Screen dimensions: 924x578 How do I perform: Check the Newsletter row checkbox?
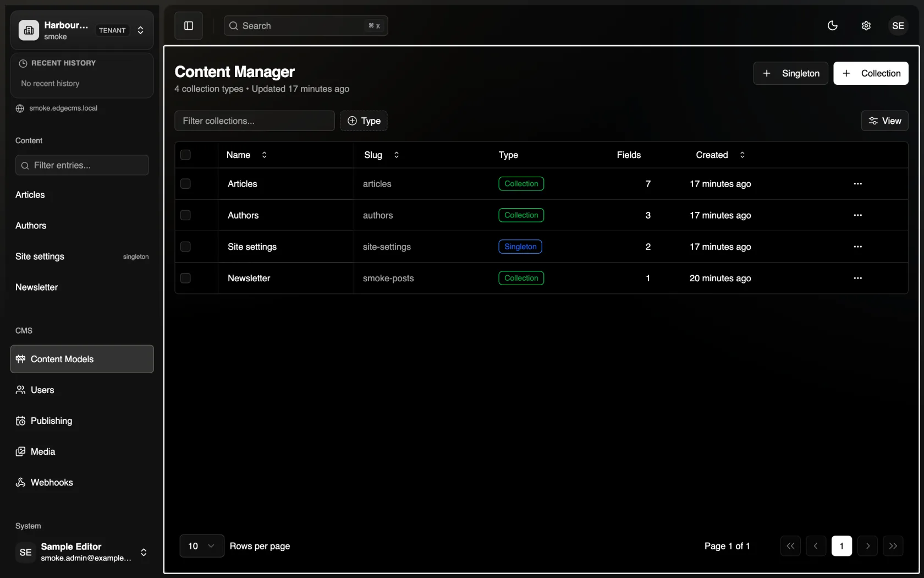point(185,278)
